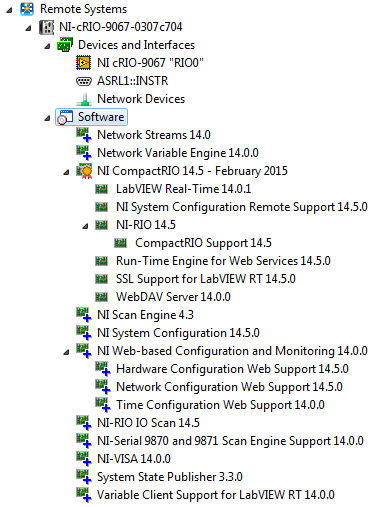
Task: Select Time Configuration Web Support 14.0.0 text
Action: click(220, 405)
